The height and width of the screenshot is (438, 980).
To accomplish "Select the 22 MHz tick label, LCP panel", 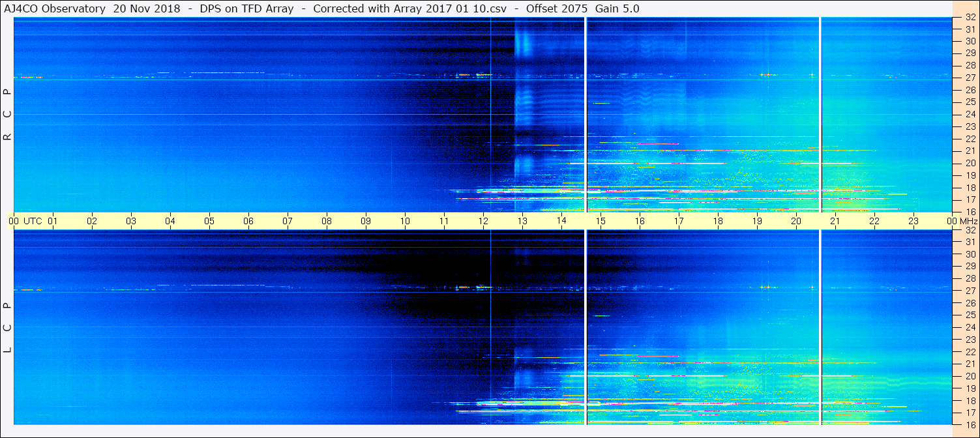I will pos(970,351).
